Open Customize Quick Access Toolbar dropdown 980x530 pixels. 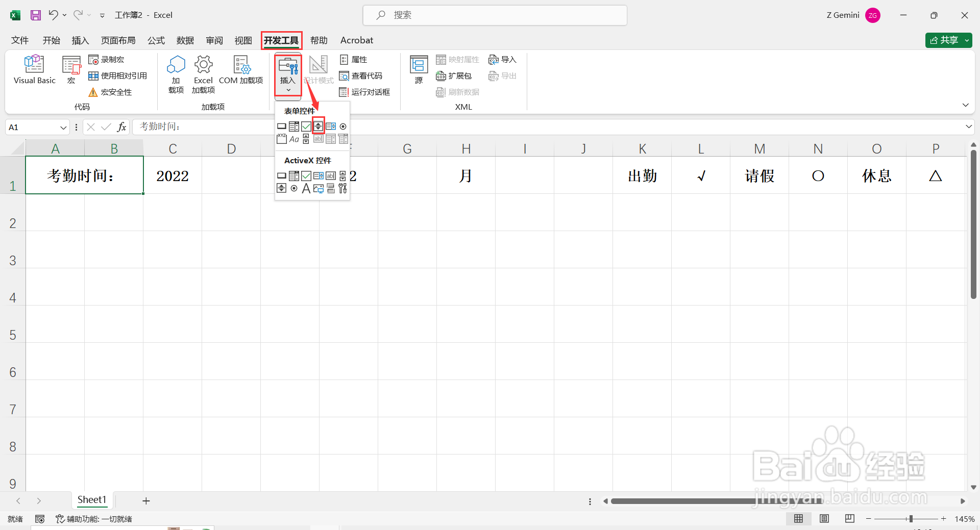[x=102, y=15]
